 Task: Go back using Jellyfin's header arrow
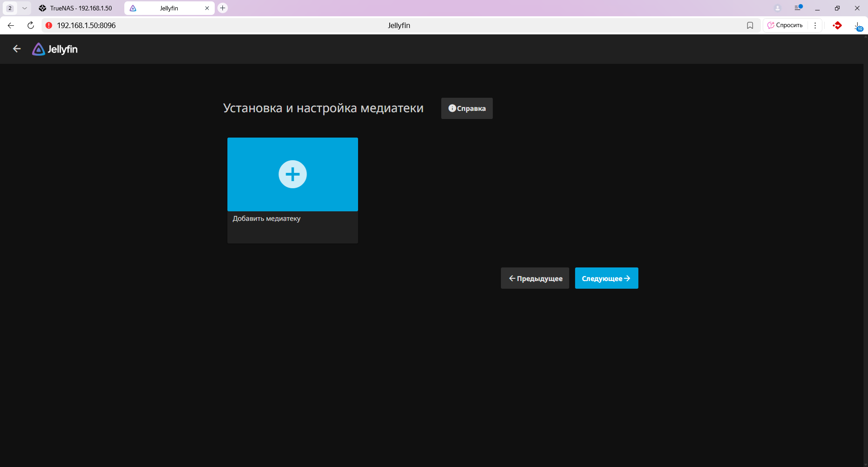(17, 49)
